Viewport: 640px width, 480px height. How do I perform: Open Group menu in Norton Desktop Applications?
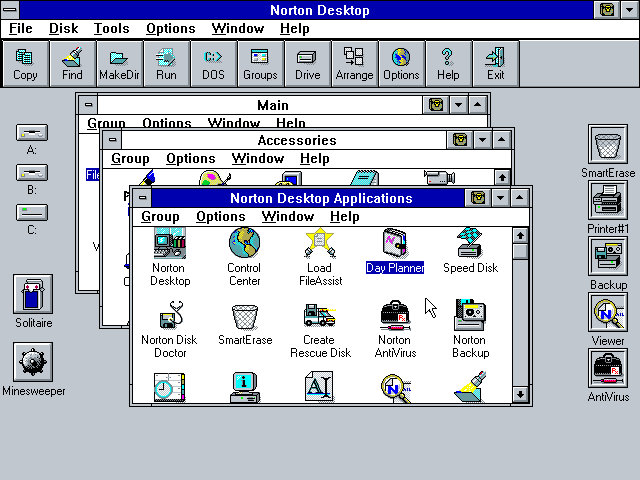[x=160, y=216]
